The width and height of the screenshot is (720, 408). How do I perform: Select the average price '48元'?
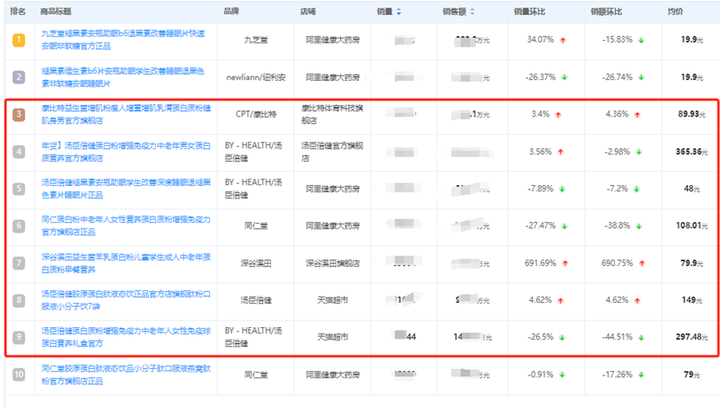tap(692, 189)
